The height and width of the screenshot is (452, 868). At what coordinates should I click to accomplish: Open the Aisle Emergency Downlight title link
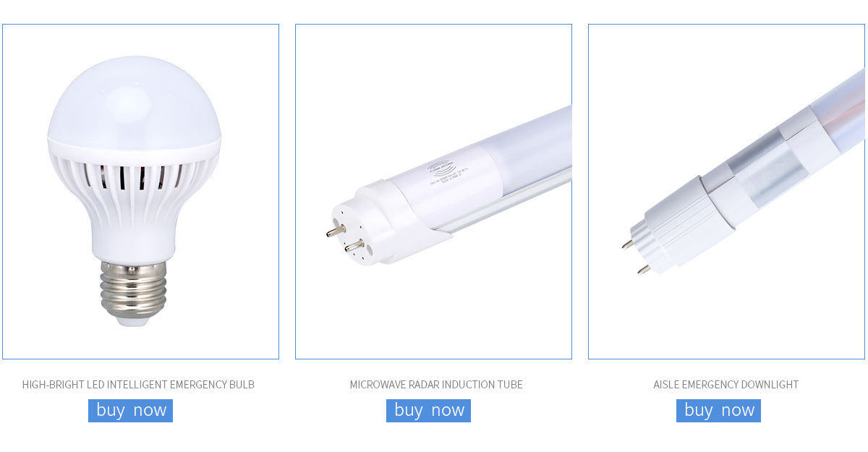(726, 385)
